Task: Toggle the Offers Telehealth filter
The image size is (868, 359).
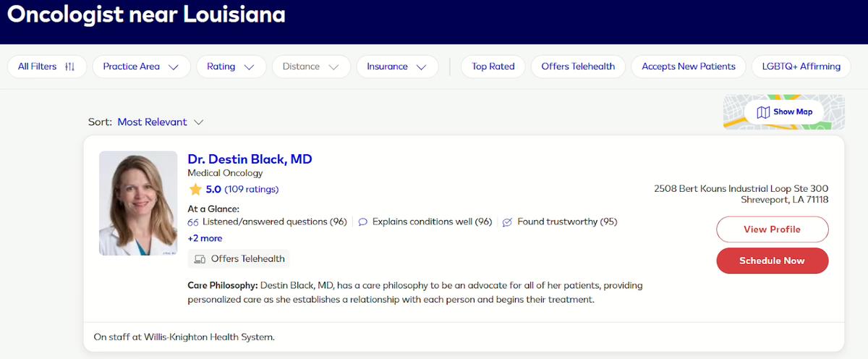Action: 578,67
